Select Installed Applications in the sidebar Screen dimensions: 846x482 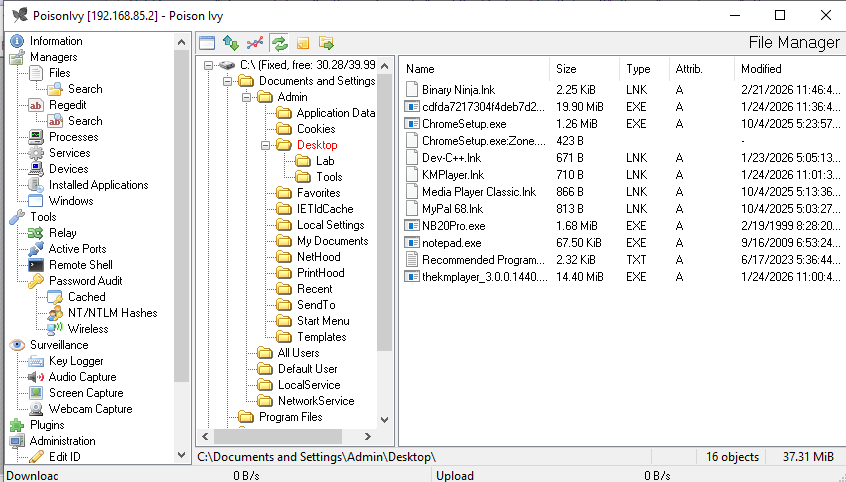click(98, 185)
